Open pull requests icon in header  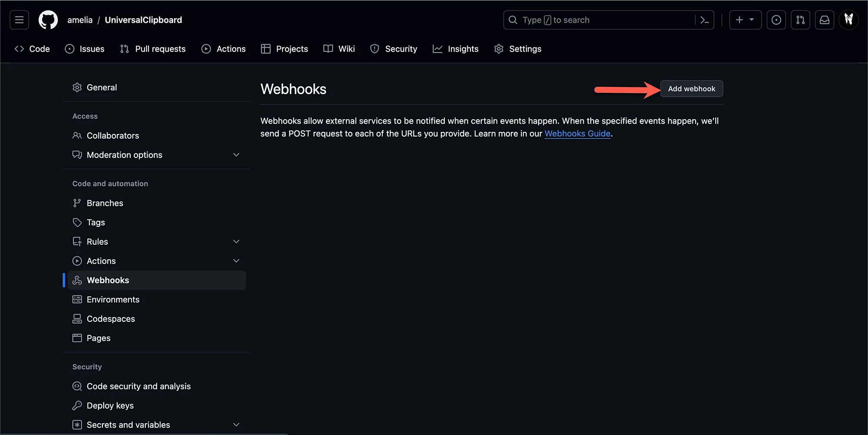click(800, 20)
